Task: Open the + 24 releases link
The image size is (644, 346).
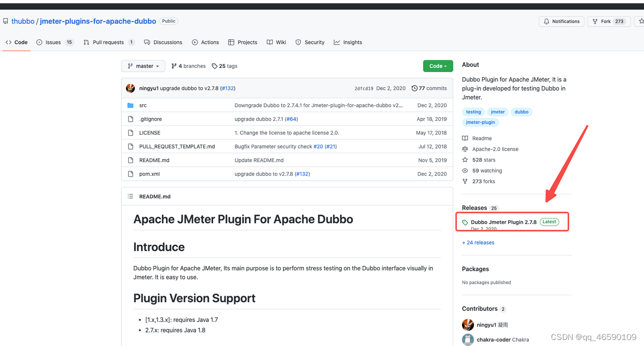Action: 478,243
